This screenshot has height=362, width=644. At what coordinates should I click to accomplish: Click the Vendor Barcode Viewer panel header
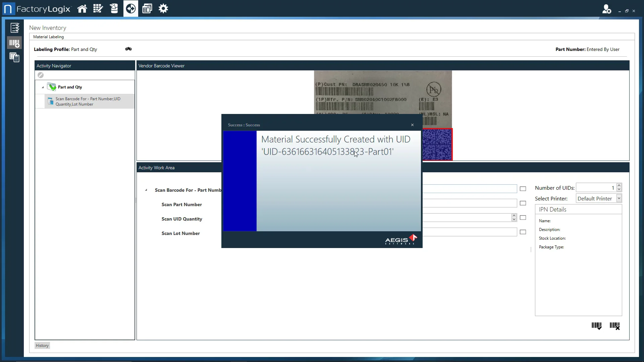383,66
